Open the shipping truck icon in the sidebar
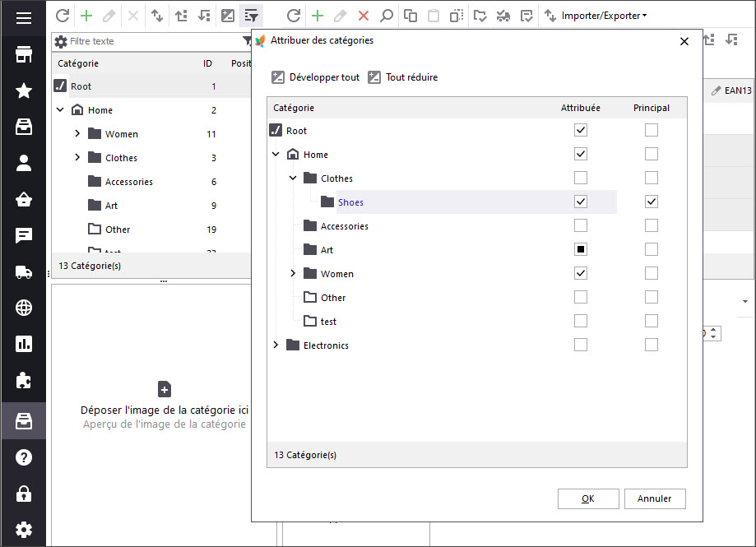756x547 pixels. pos(24,272)
